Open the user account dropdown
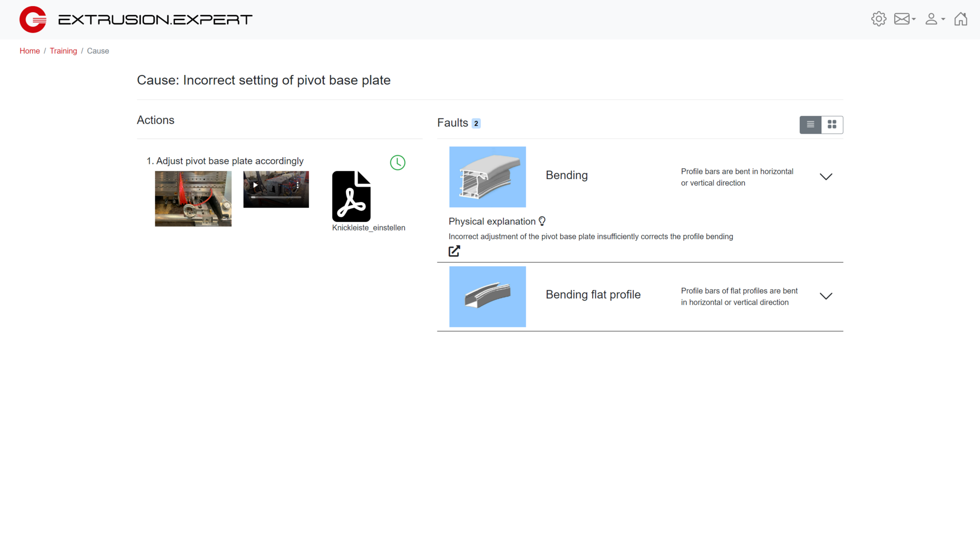 [x=935, y=19]
